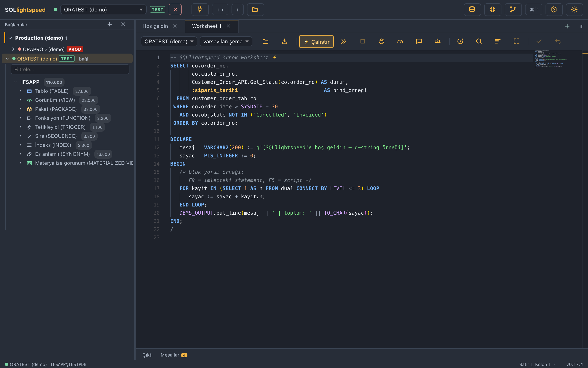Click the comment bubble icon
Viewport: 588px width, 368px height.
tap(419, 41)
